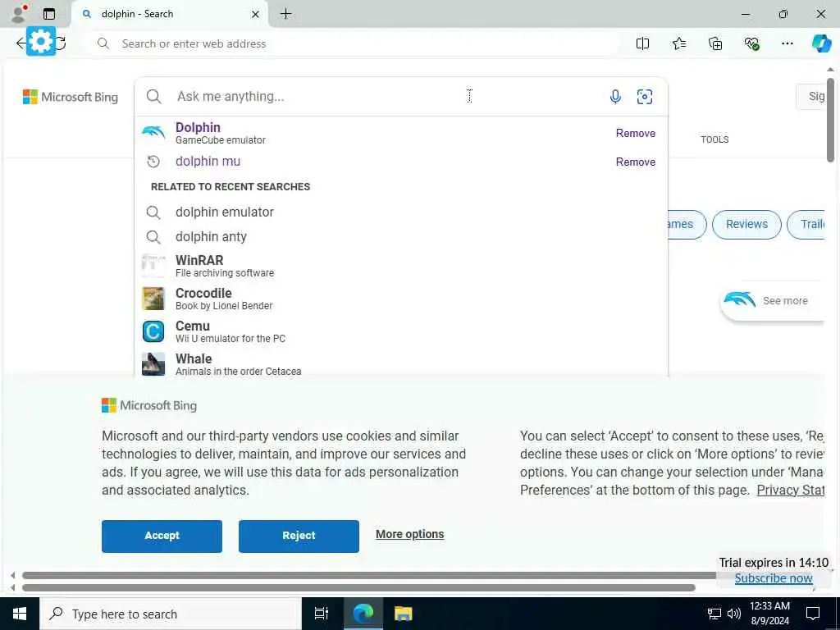840x630 pixels.
Task: Select the Cemu Wii U emulator suggestion
Action: click(x=400, y=331)
